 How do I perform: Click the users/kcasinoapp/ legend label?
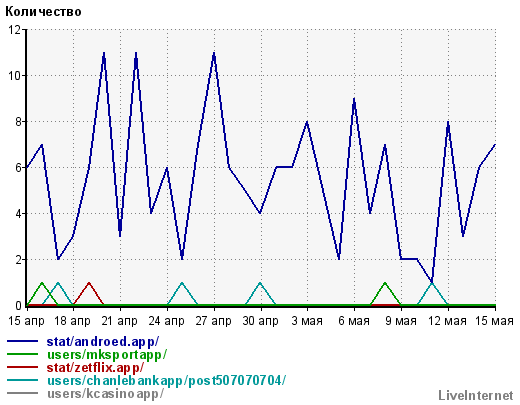[x=105, y=394]
